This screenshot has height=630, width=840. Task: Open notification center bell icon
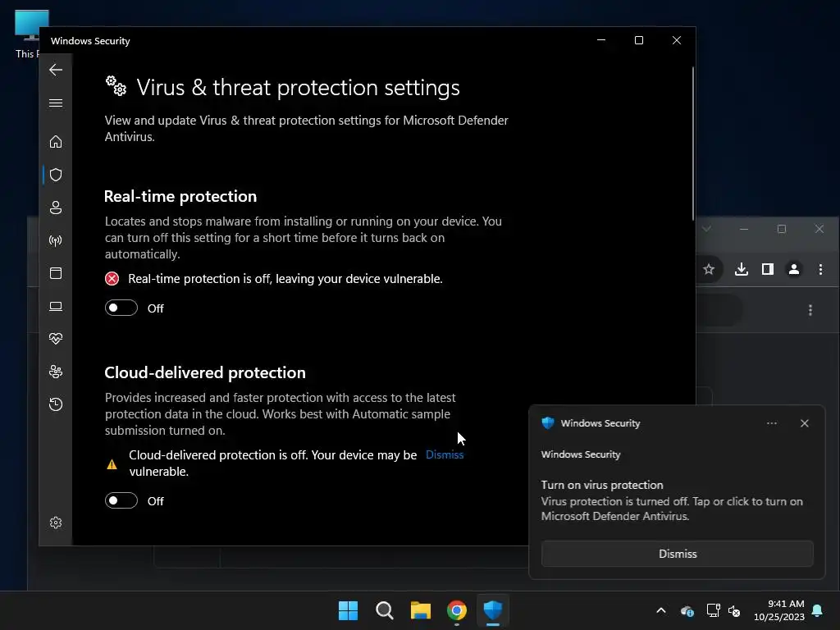tap(818, 610)
